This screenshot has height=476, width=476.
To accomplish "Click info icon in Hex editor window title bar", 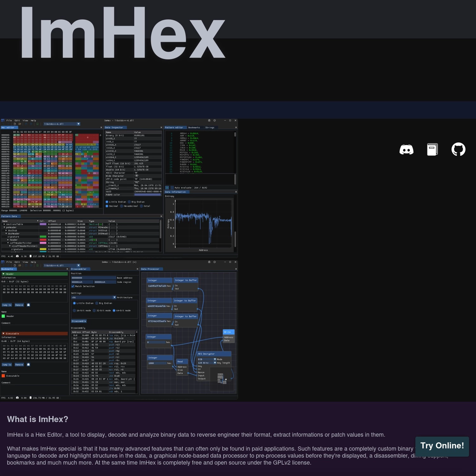I will click(x=215, y=121).
